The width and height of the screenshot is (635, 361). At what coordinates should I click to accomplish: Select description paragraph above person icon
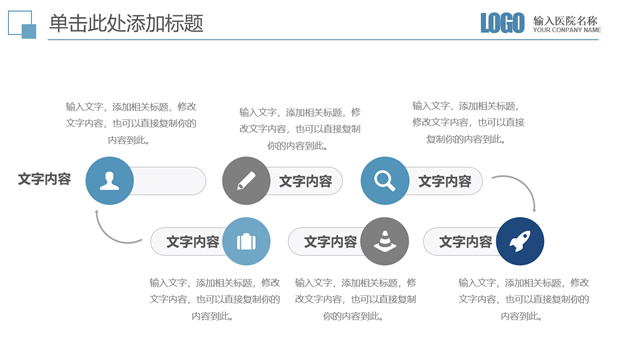coord(131,123)
